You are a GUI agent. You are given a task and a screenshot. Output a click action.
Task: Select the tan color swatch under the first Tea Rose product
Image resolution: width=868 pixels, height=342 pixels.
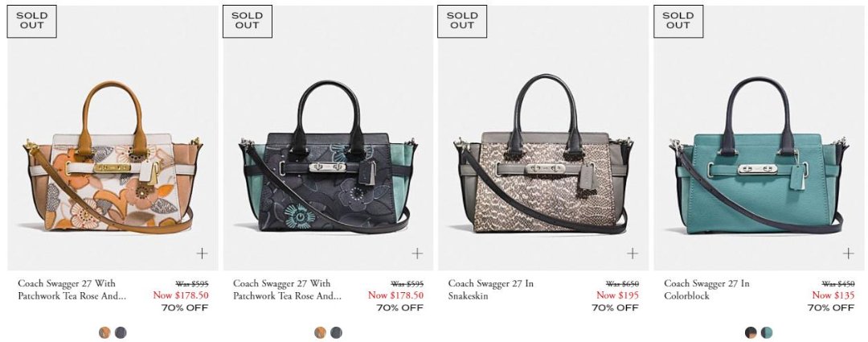pyautogui.click(x=104, y=332)
